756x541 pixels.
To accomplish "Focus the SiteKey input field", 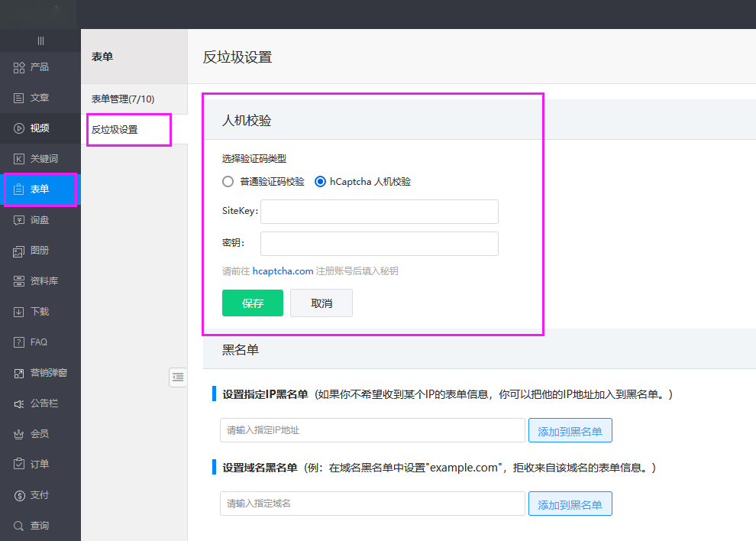I will tap(379, 212).
